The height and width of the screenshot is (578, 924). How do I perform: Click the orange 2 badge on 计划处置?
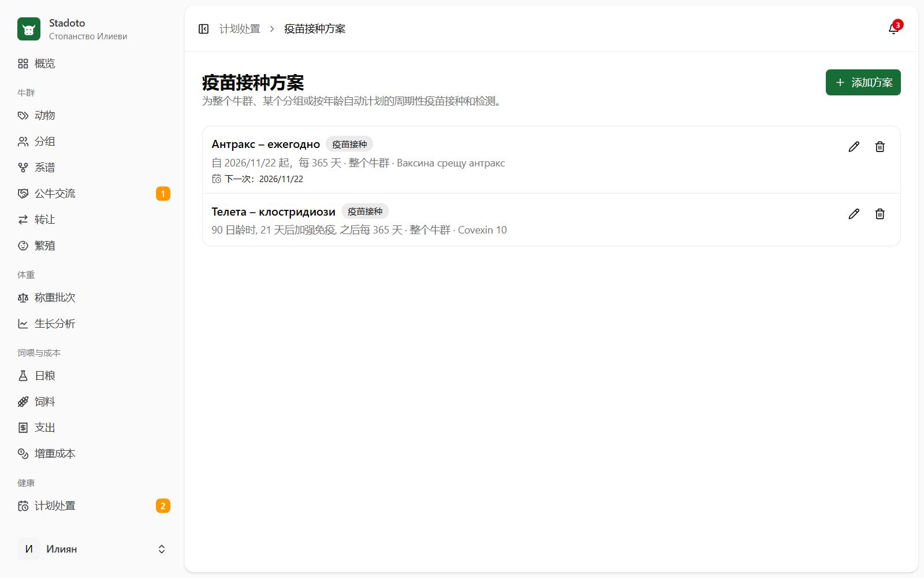(163, 506)
